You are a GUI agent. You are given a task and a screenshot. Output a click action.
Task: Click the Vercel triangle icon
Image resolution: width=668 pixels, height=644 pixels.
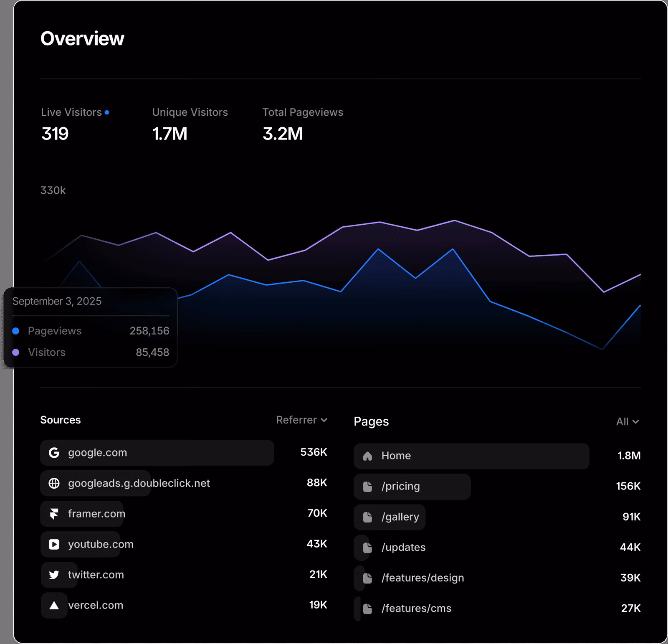click(54, 605)
